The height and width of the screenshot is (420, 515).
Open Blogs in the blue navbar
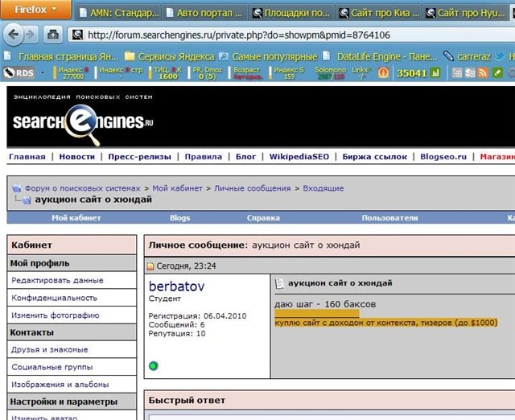tap(180, 218)
